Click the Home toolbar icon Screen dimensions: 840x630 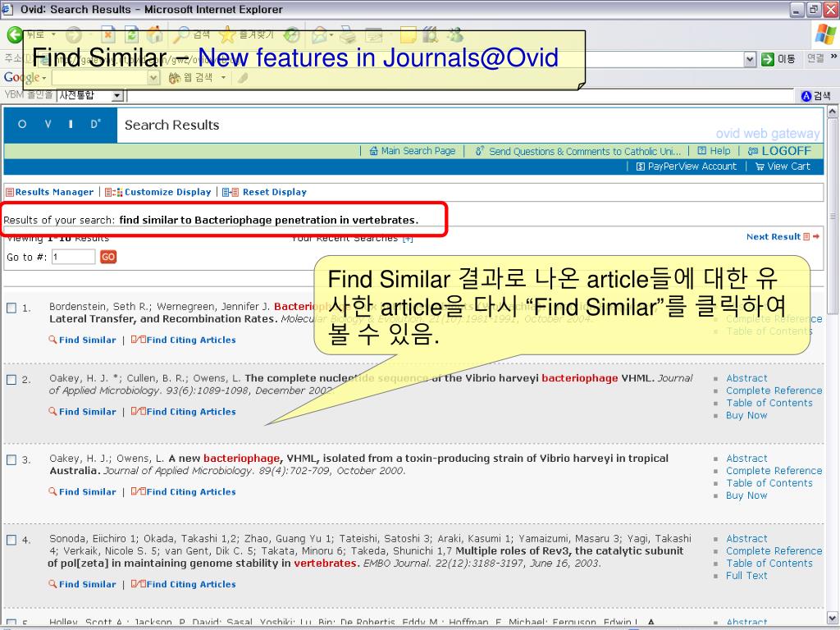[154, 35]
